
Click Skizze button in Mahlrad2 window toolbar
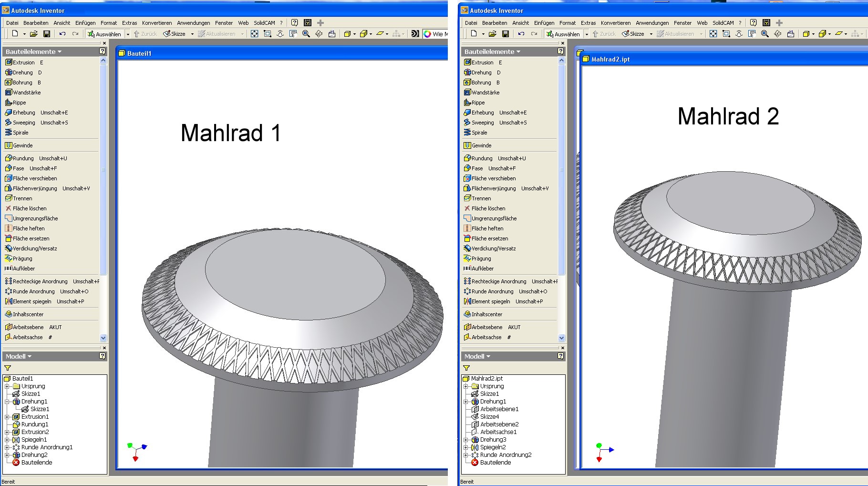[633, 34]
